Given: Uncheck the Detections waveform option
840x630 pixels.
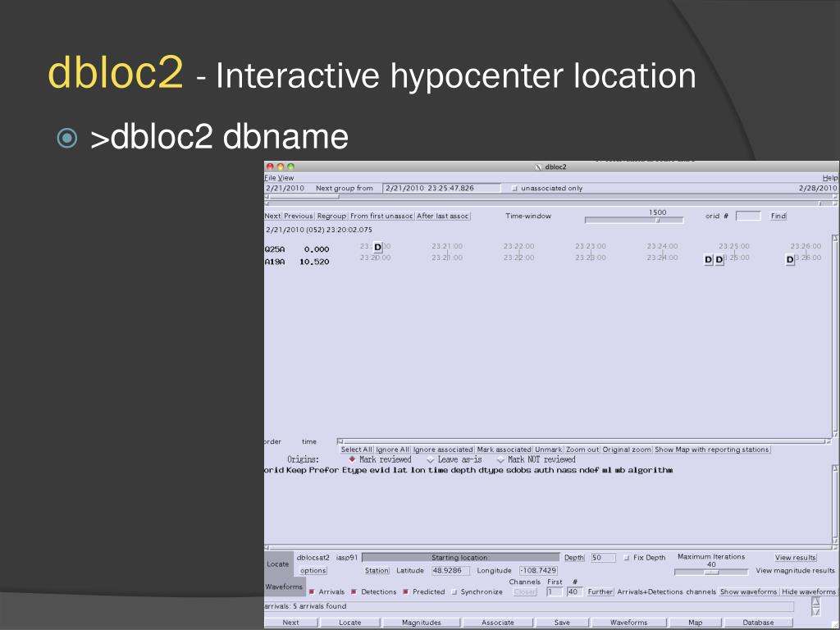Looking at the screenshot, I should tap(354, 592).
